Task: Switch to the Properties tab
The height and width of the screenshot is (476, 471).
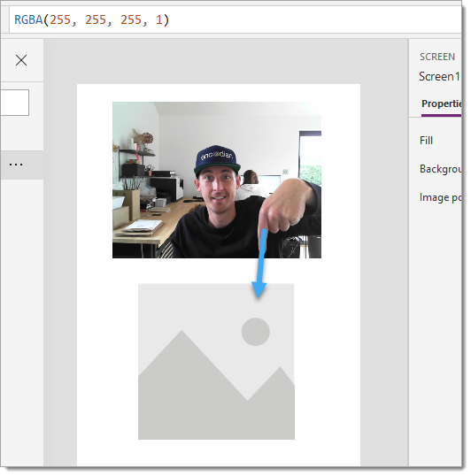Action: [x=441, y=104]
